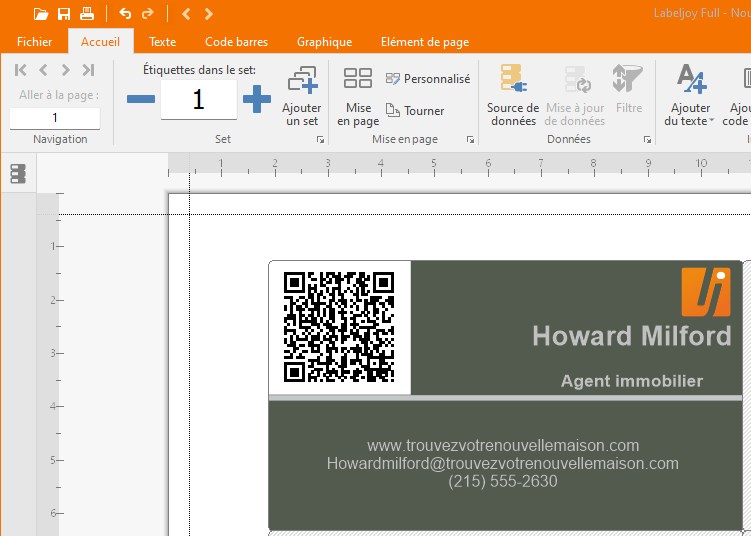
Task: Print labels using the printer icon
Action: pos(87,14)
